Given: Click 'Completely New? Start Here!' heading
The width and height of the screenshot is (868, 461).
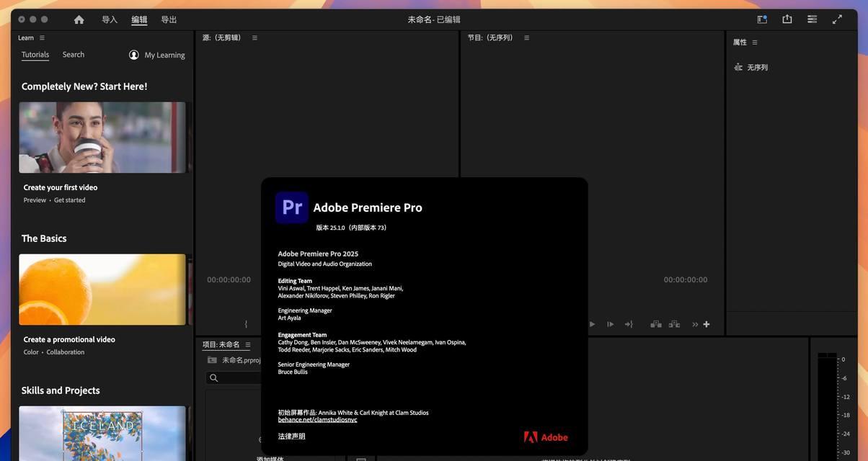Looking at the screenshot, I should click(84, 86).
